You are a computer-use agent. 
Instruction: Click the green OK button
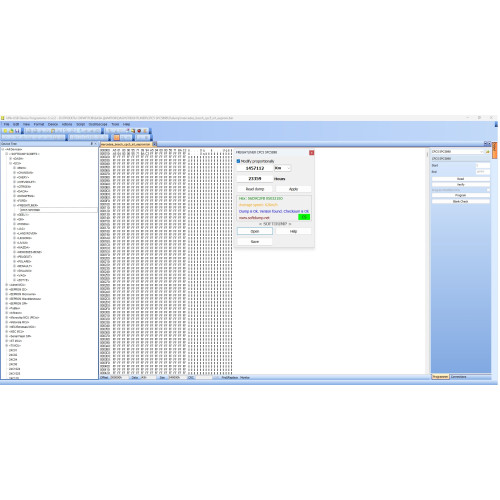click(x=304, y=217)
